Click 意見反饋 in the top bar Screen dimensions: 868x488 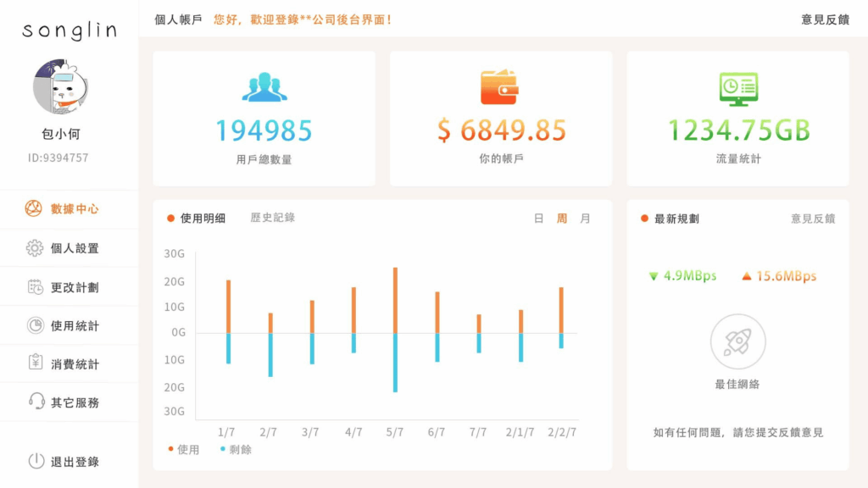coord(825,20)
